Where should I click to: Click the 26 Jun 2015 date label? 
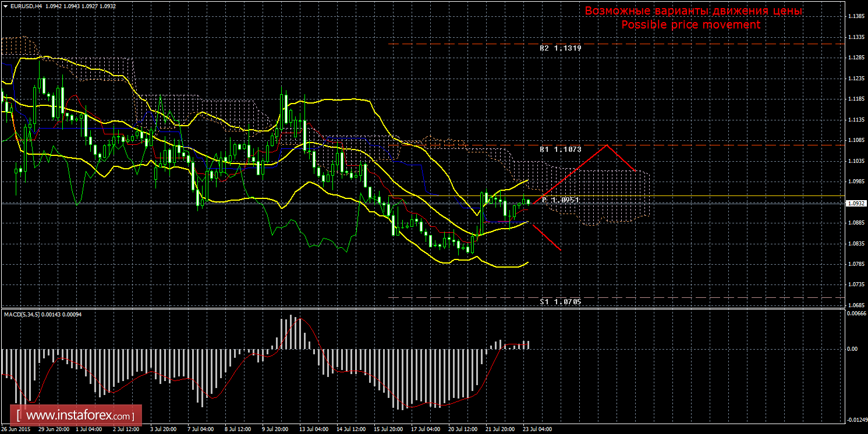point(16,429)
